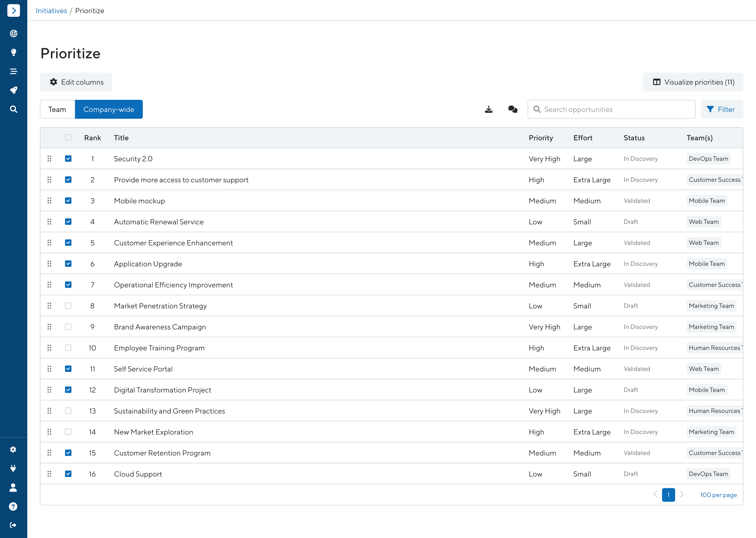Open the rocket launch icon in the sidebar
The width and height of the screenshot is (756, 538).
tap(14, 90)
